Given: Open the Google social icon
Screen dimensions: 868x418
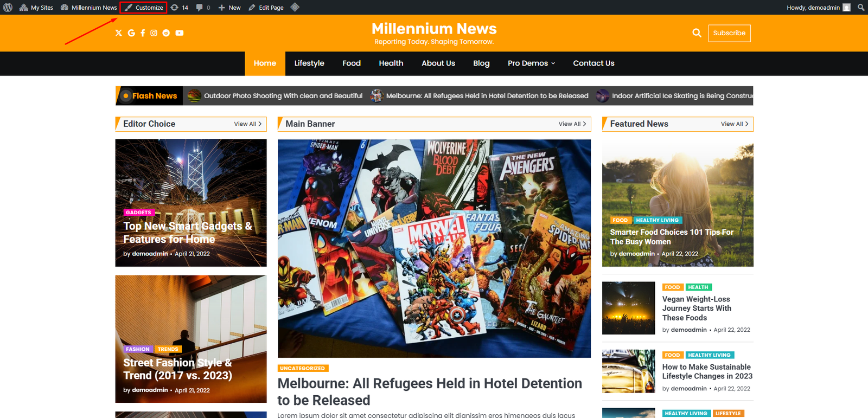Looking at the screenshot, I should click(x=131, y=33).
